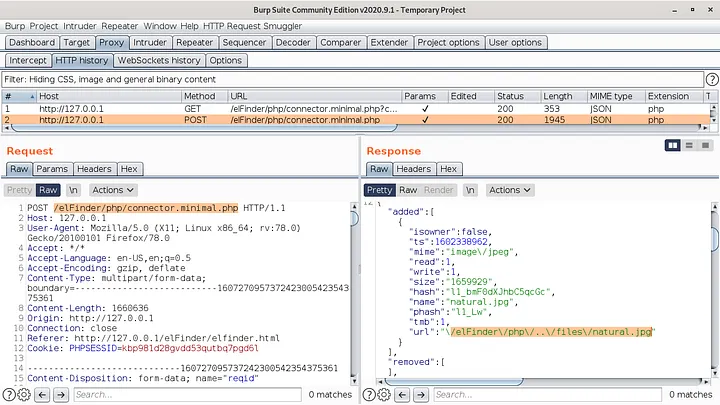This screenshot has width=720, height=405.
Task: Open WebSockets history sub-tab
Action: pos(159,61)
